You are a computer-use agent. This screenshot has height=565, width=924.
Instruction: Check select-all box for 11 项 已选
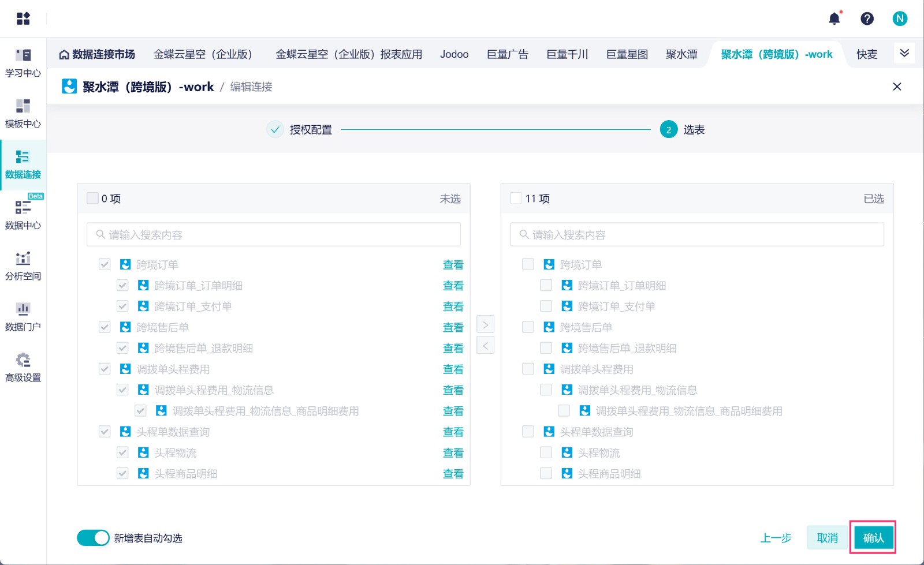(x=516, y=198)
